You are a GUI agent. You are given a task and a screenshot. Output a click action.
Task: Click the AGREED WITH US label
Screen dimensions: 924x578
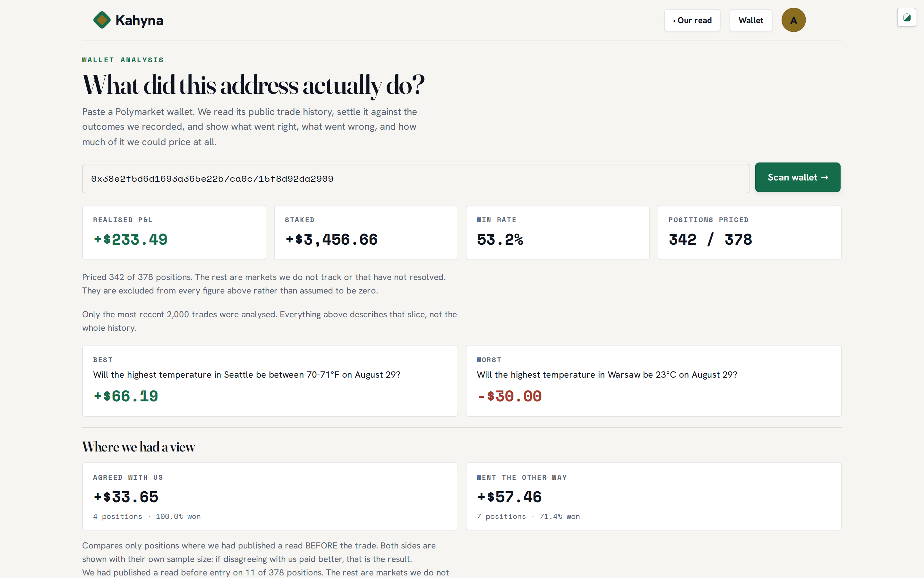click(x=128, y=477)
